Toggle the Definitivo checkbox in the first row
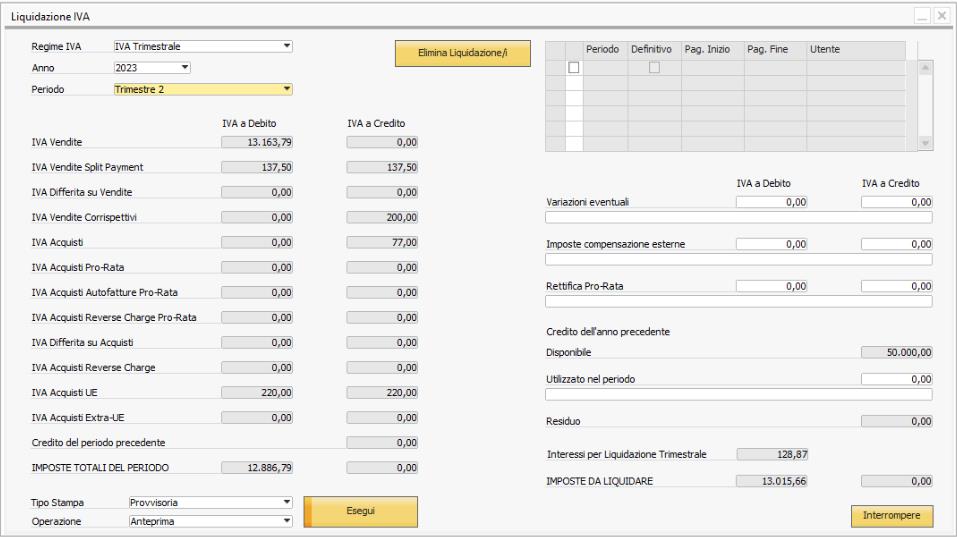The height and width of the screenshot is (537, 957). coord(654,68)
